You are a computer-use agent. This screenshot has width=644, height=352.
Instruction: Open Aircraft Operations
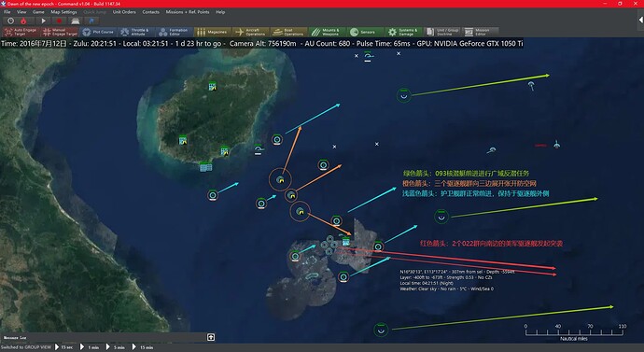250,32
